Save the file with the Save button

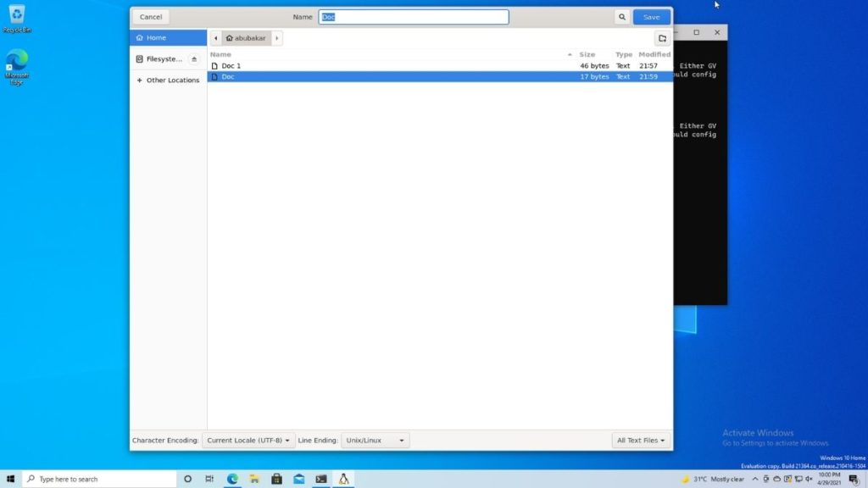(651, 16)
